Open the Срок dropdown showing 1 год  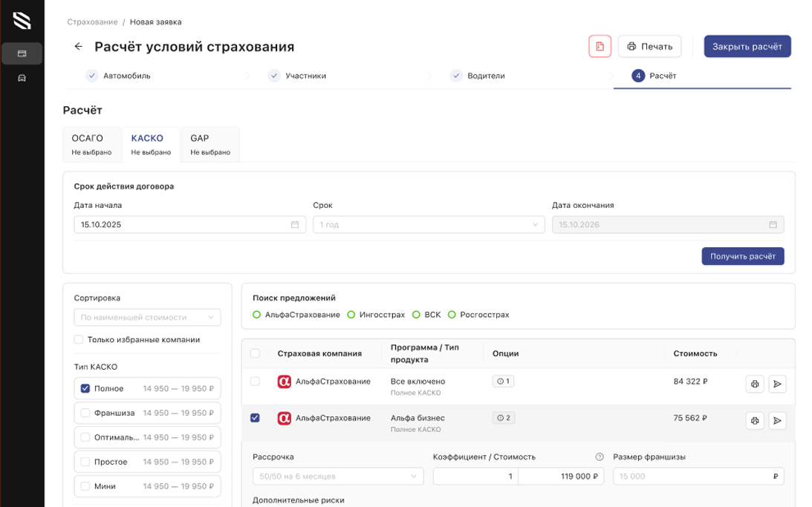coord(429,224)
